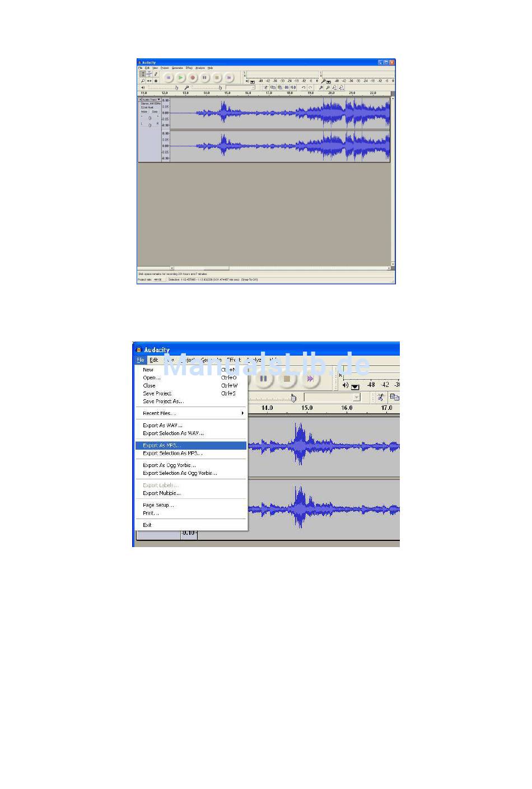
Task: Open Help menu in upper Audacity window
Action: click(211, 68)
